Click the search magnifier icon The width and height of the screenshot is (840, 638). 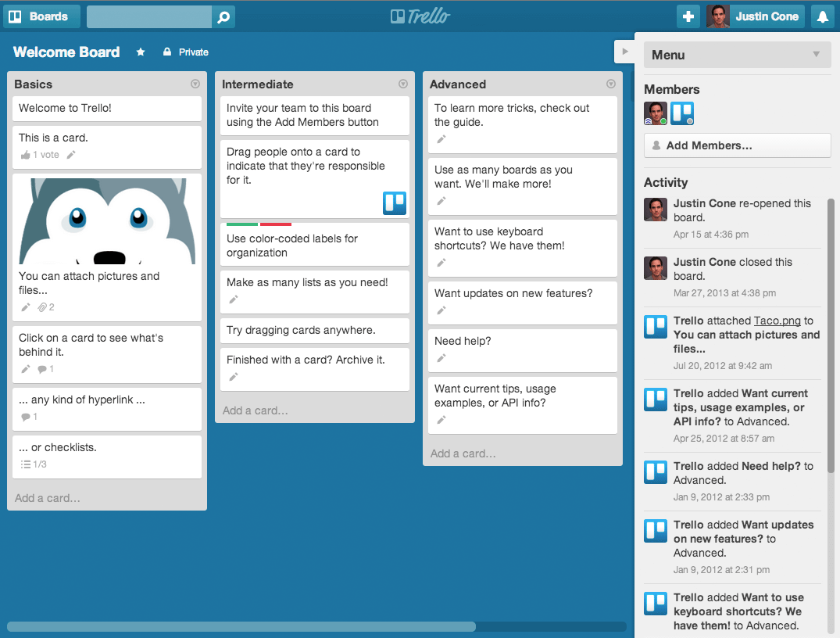click(224, 16)
